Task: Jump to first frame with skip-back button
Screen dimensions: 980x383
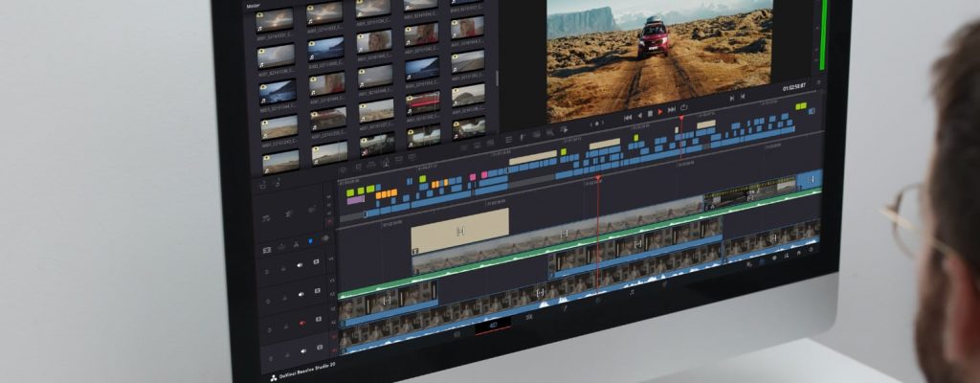Action: click(628, 117)
